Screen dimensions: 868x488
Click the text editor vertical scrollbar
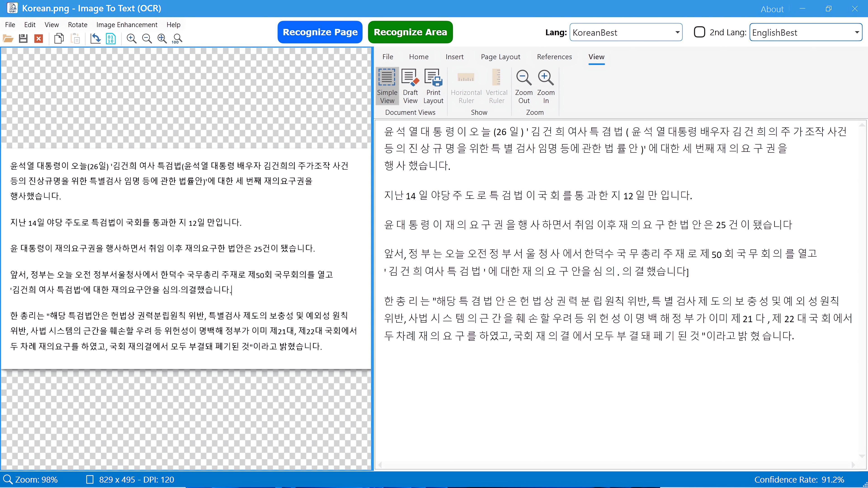click(x=862, y=290)
